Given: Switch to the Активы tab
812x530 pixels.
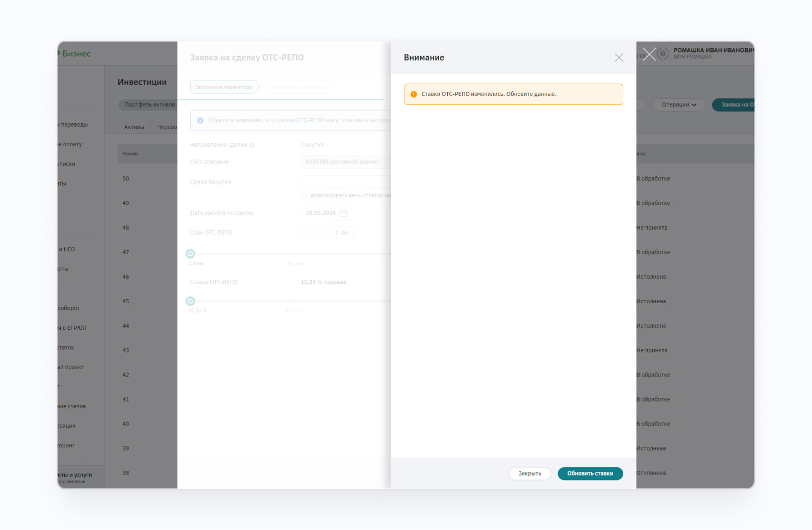Looking at the screenshot, I should [134, 127].
